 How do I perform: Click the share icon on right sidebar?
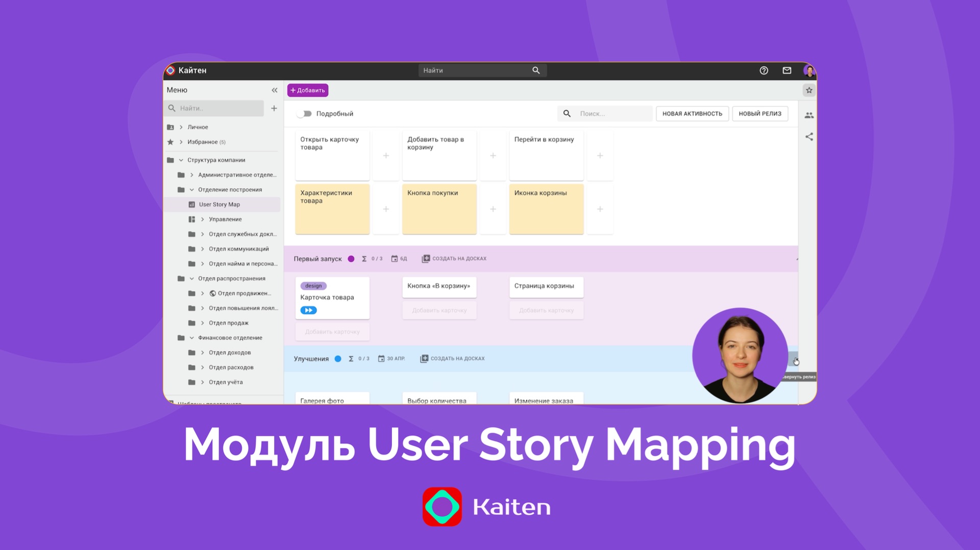coord(810,137)
